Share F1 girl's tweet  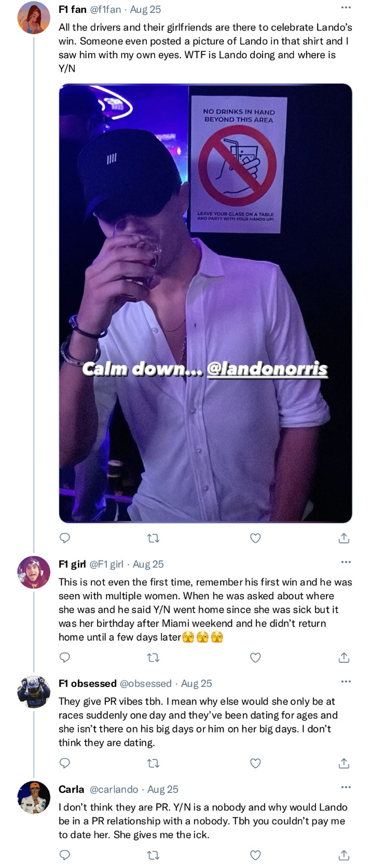(343, 657)
